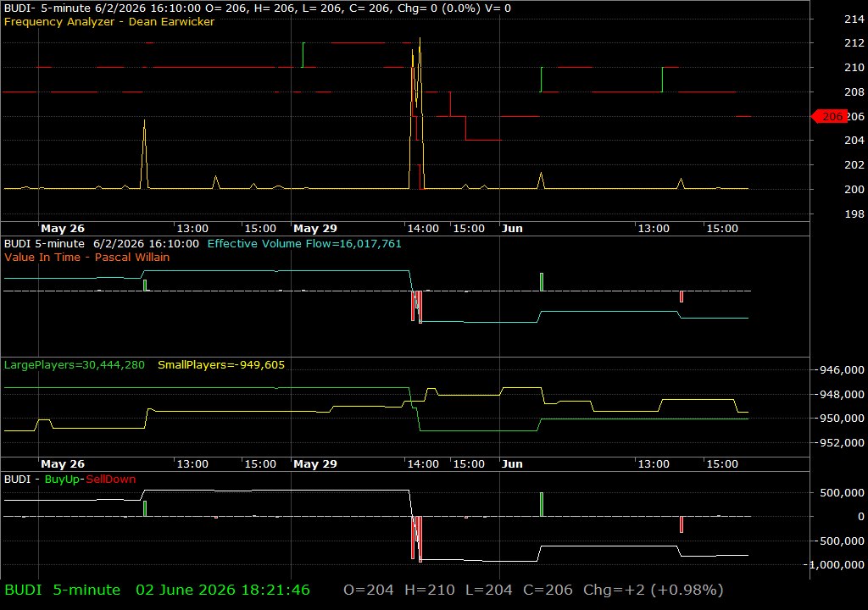Click the -946,000 axis value
The height and width of the screenshot is (610, 868).
[x=838, y=369]
